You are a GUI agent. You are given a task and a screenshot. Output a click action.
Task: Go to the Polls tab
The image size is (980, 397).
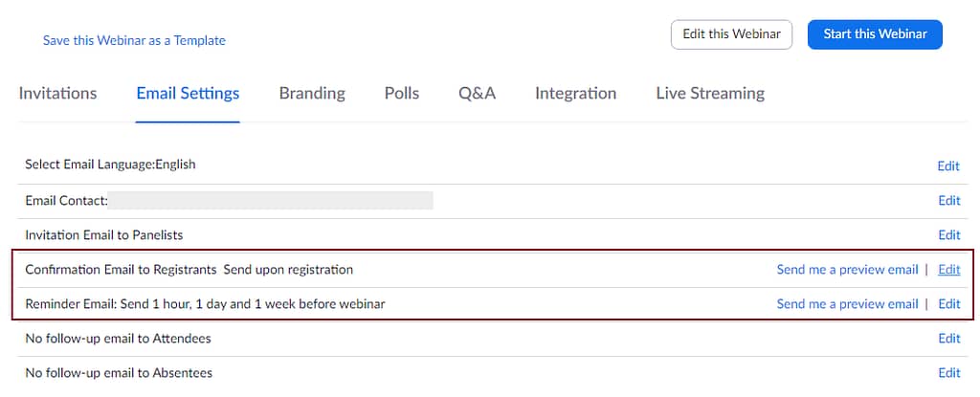pyautogui.click(x=402, y=93)
